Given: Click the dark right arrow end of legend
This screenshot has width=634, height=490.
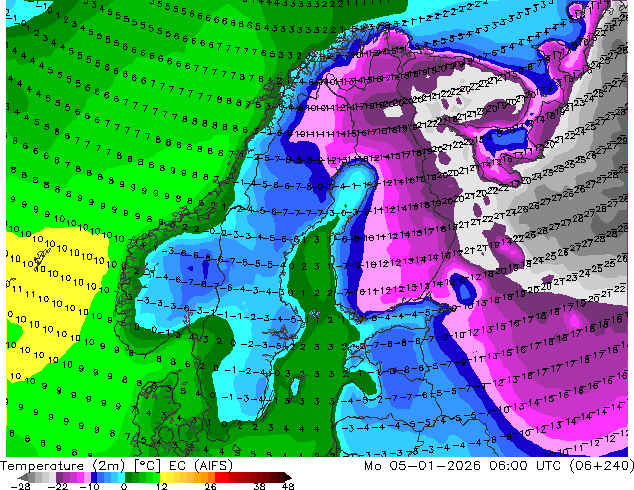Looking at the screenshot, I should coord(287,477).
